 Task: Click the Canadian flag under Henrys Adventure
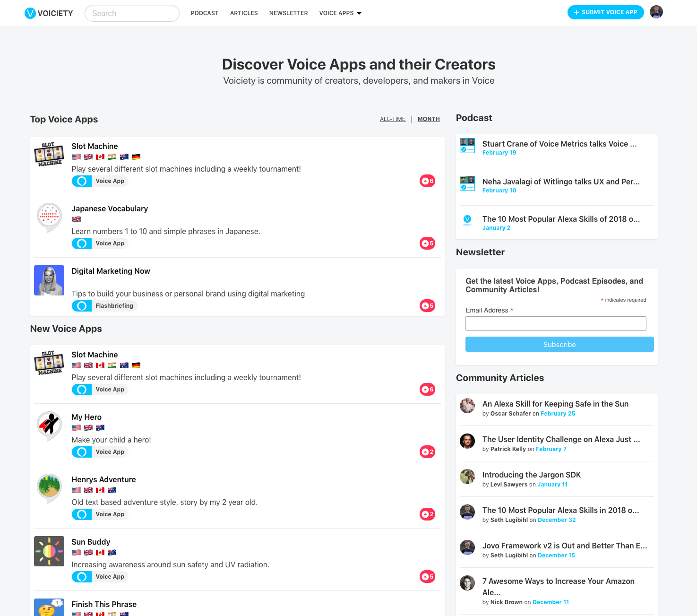pyautogui.click(x=100, y=490)
